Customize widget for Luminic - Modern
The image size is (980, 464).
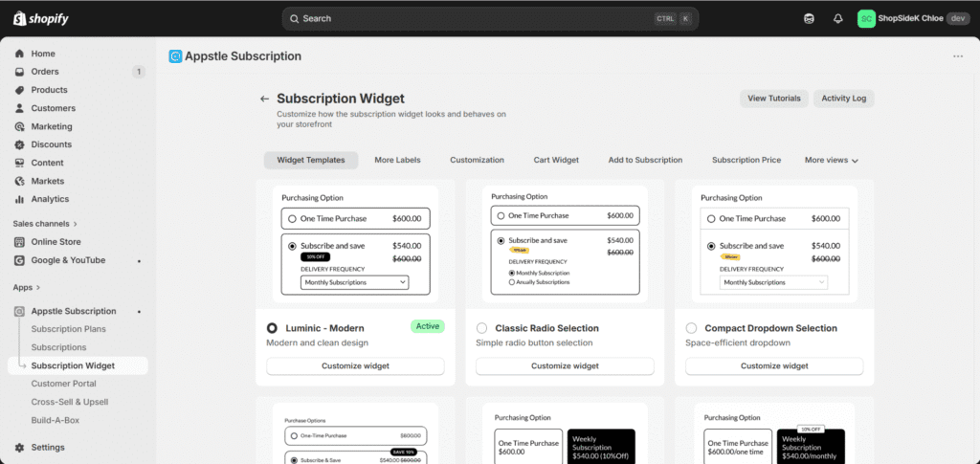tap(355, 366)
